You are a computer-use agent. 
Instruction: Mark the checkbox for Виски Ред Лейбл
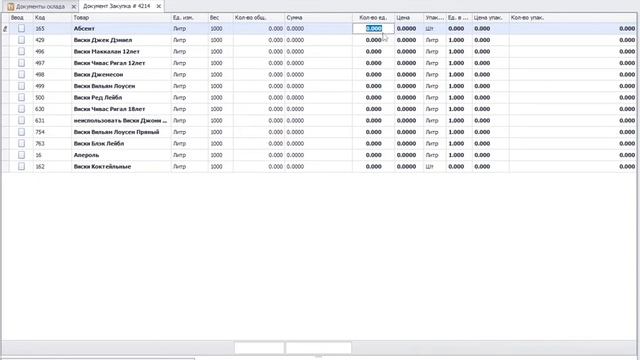coord(21,97)
